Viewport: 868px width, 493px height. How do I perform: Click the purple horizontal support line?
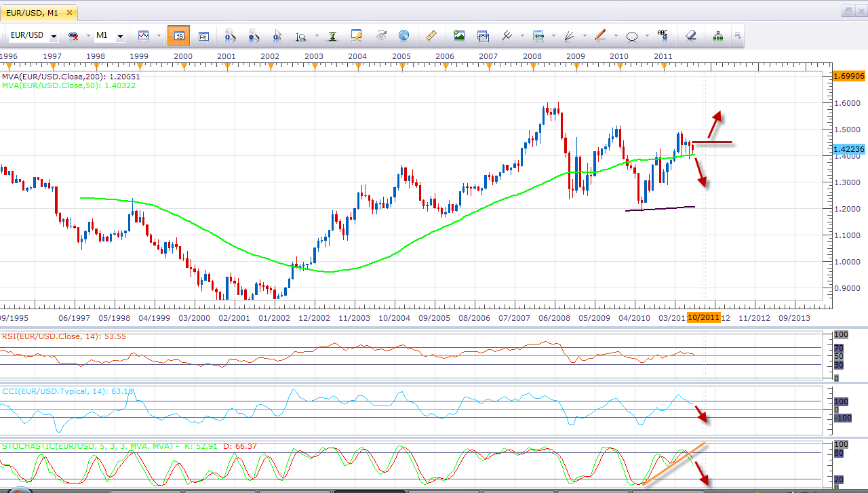point(660,208)
